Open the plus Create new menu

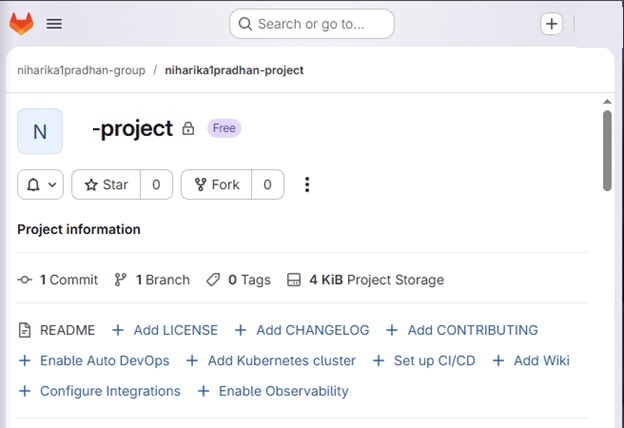pyautogui.click(x=551, y=24)
